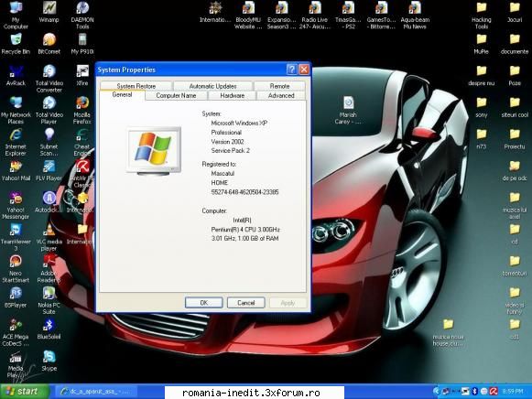Open BlueSoleil bluetooth icon
The image size is (532, 399).
pos(49,329)
